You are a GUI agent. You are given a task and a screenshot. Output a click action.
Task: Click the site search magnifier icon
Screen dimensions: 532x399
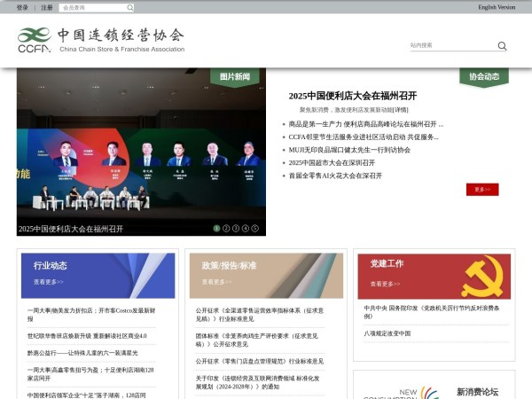[x=502, y=46]
